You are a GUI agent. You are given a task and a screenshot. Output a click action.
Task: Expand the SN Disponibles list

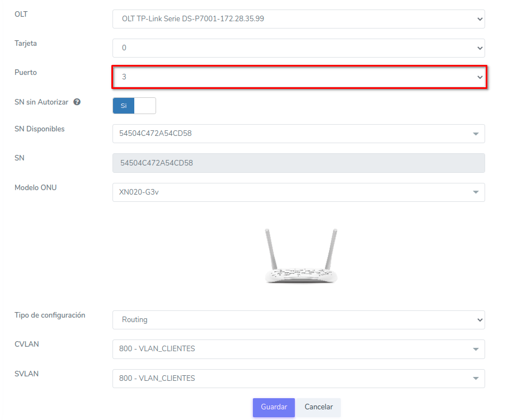click(x=298, y=134)
